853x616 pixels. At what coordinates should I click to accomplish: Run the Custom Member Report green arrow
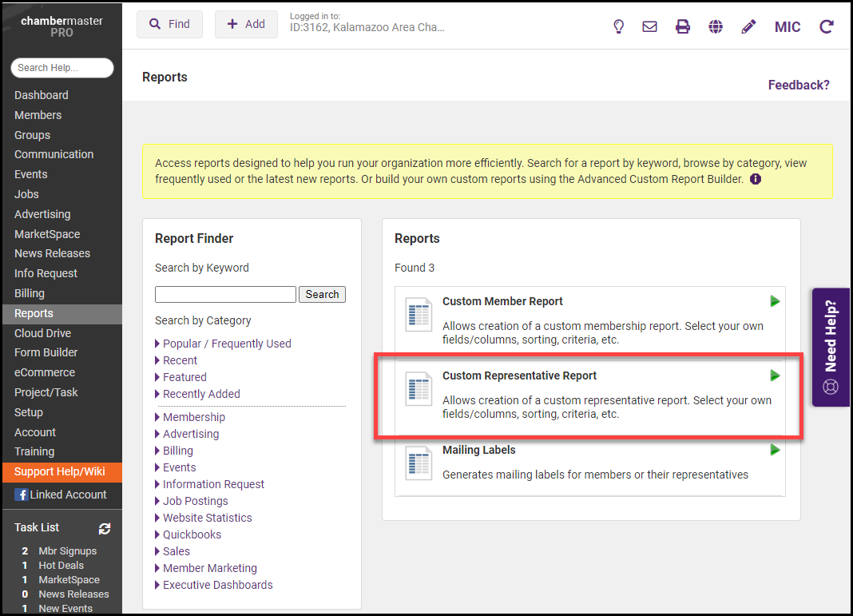click(775, 301)
